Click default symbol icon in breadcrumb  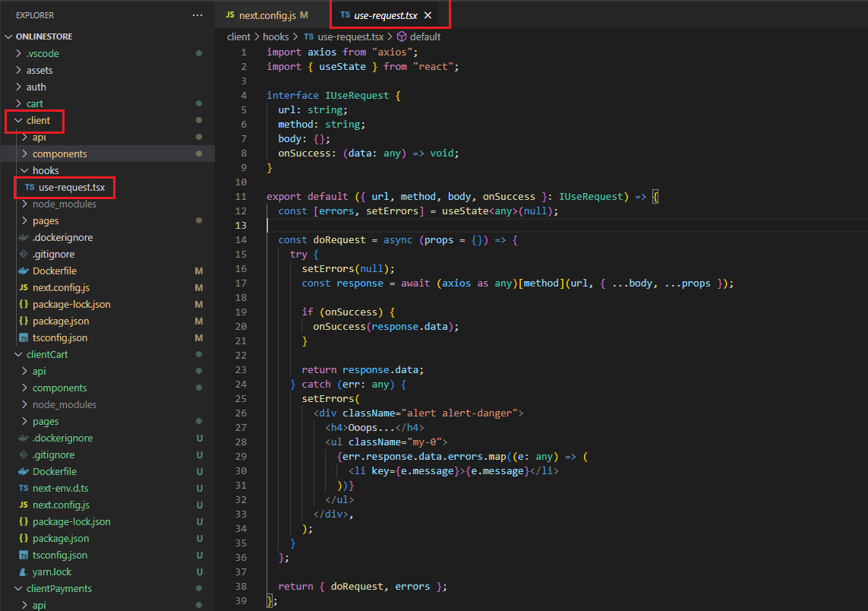tap(401, 36)
